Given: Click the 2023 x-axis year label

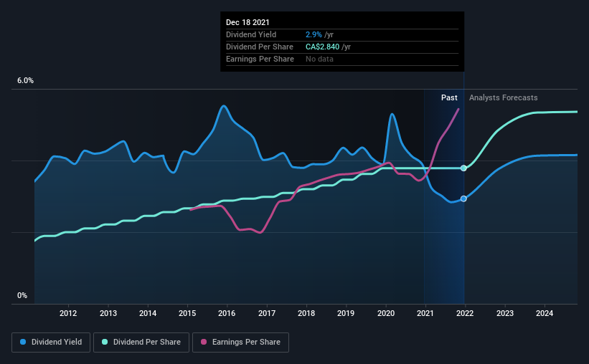Looking at the screenshot, I should (505, 313).
